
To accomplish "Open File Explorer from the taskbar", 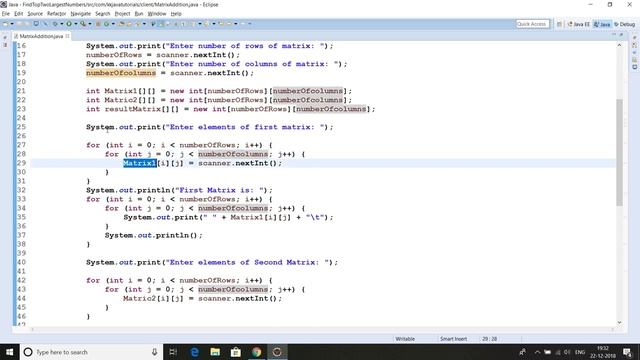I will 215,352.
